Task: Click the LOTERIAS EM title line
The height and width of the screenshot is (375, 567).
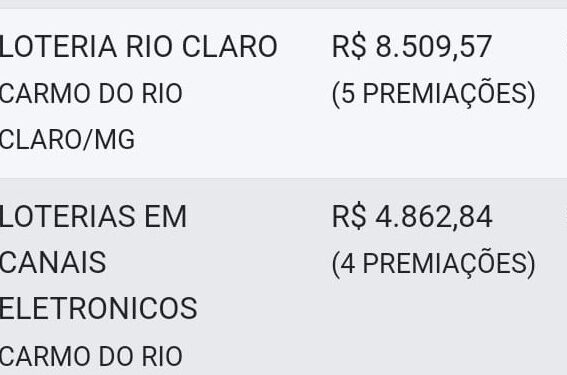Action: tap(93, 217)
